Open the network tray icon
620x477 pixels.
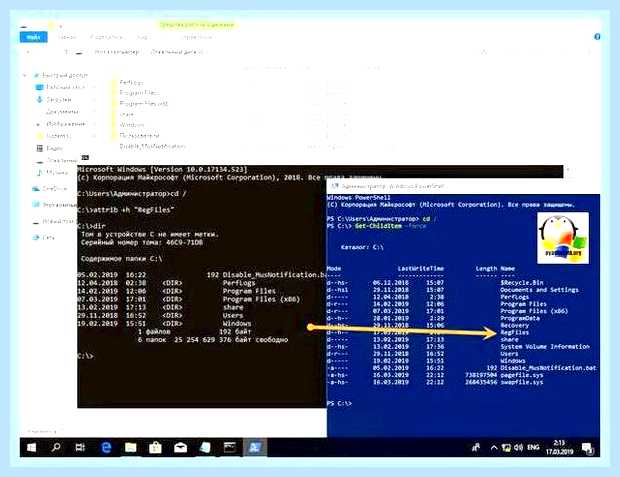point(506,447)
